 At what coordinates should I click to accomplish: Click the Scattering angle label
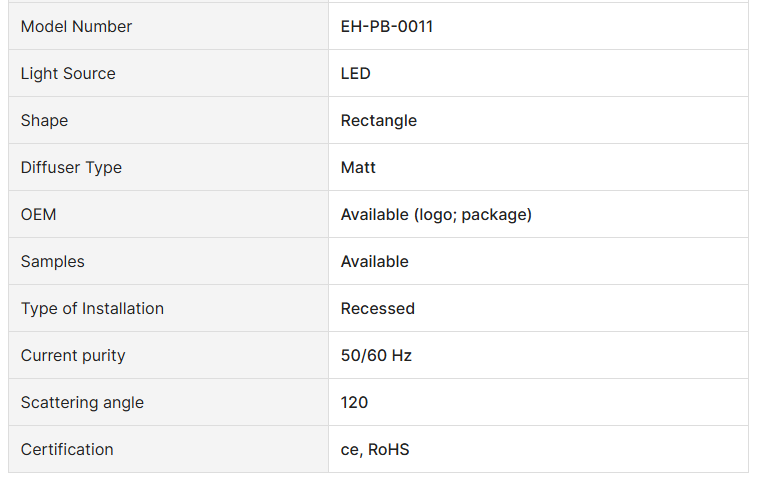click(82, 403)
